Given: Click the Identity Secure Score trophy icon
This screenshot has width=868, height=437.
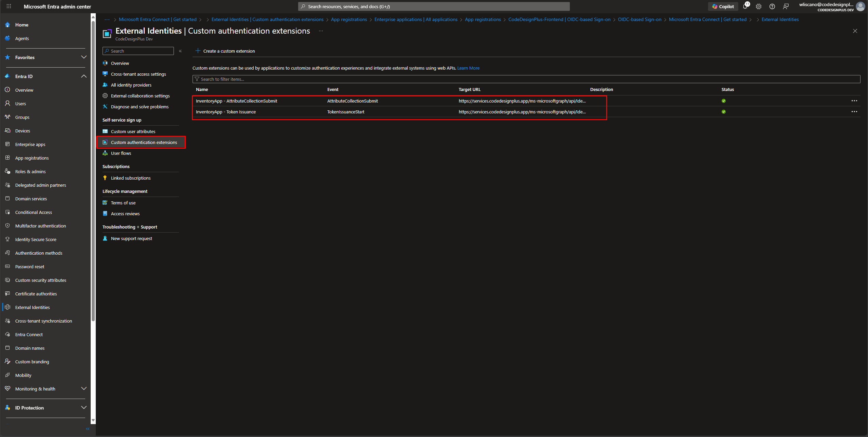Looking at the screenshot, I should pyautogui.click(x=7, y=239).
